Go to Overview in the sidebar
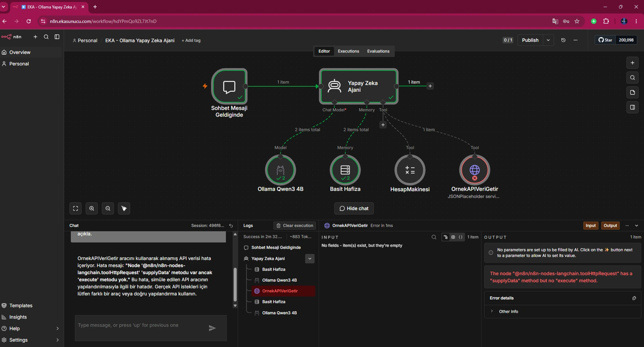Screen dimensions: 644x347 pos(32,52)
